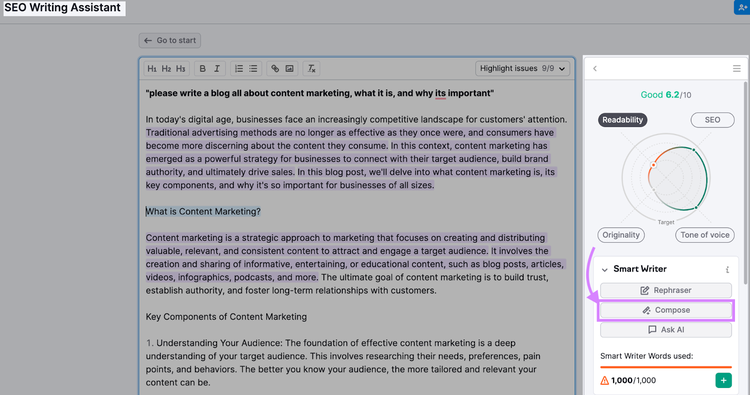Click the Compose button
Image resolution: width=750 pixels, height=395 pixels.
666,310
